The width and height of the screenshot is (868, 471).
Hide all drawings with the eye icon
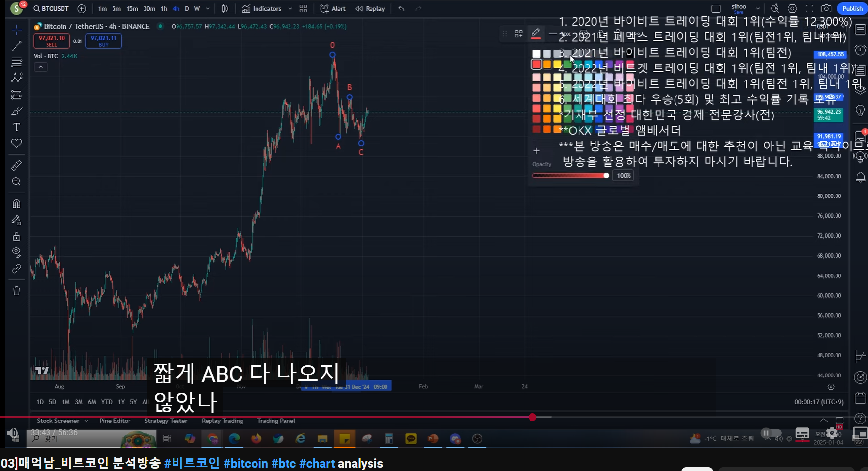point(16,252)
